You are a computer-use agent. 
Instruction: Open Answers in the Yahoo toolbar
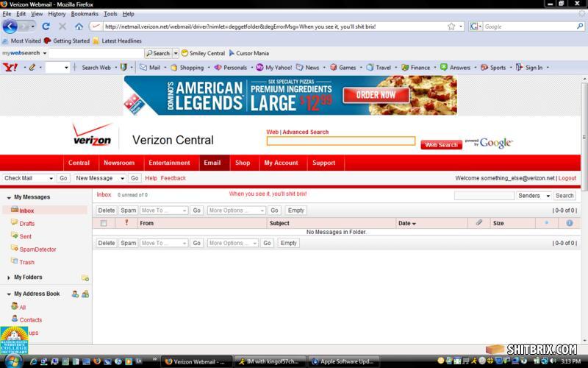(455, 68)
